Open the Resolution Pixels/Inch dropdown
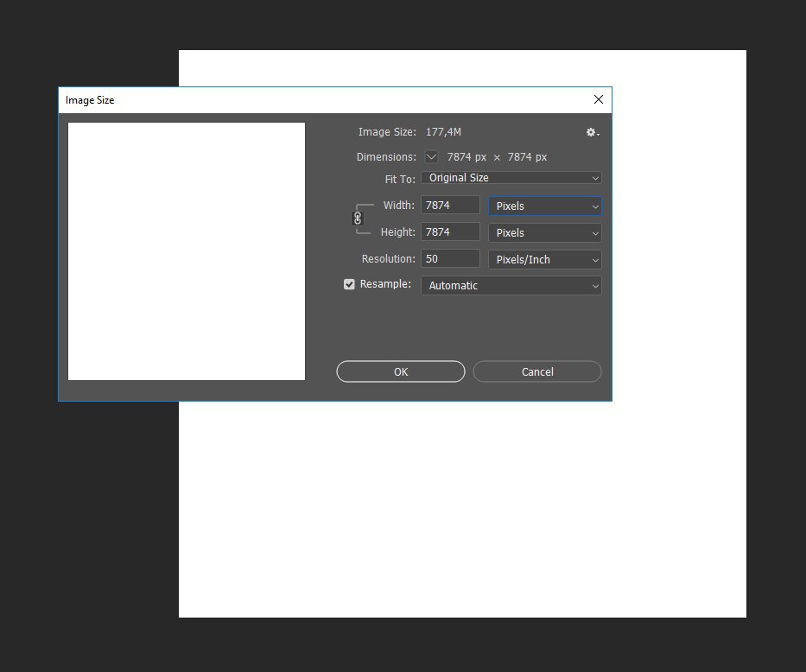This screenshot has width=806, height=672. pyautogui.click(x=545, y=259)
